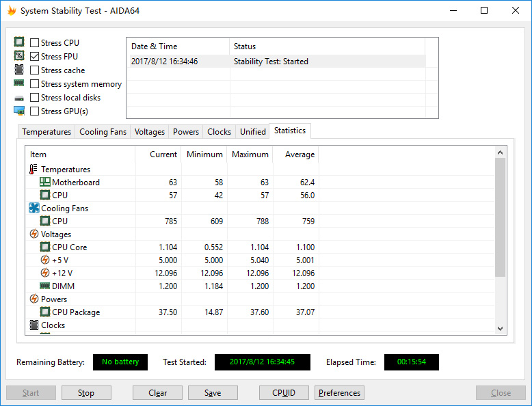Open the Powers tab
The image size is (532, 406).
pyautogui.click(x=186, y=132)
